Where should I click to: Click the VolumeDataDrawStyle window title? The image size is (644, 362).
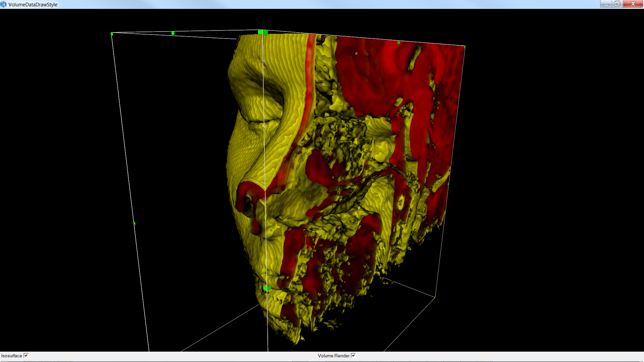33,4
